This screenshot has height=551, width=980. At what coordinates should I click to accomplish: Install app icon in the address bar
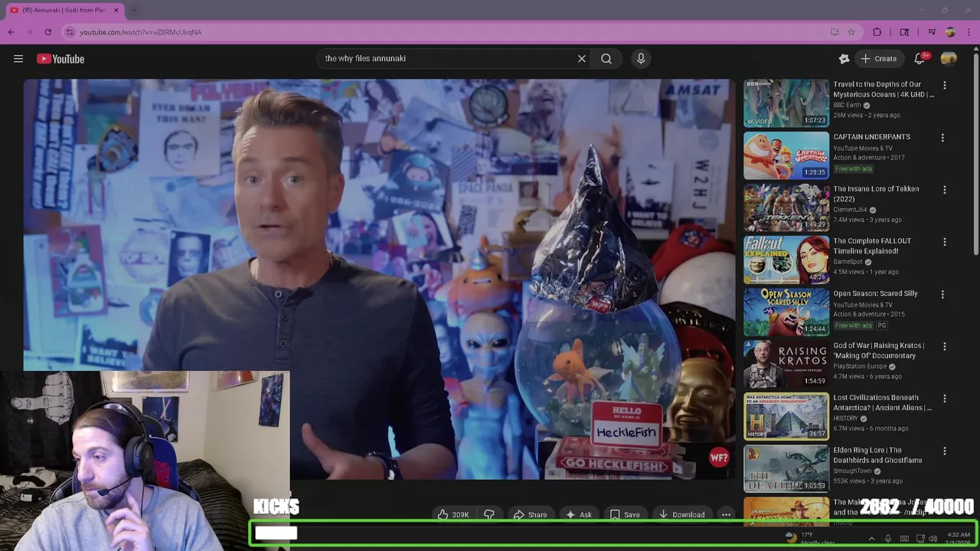[835, 32]
